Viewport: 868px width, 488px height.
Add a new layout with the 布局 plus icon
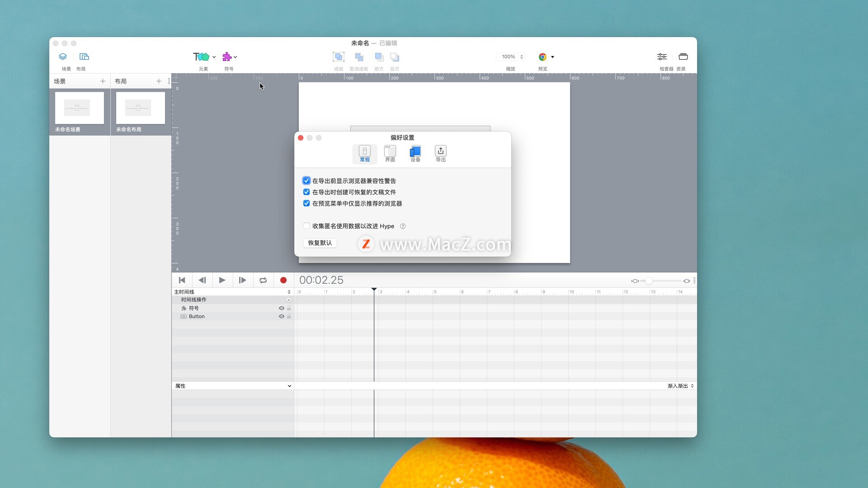click(159, 81)
